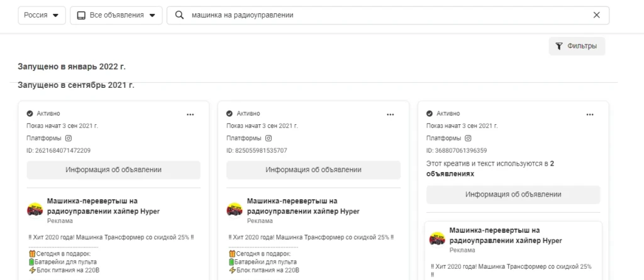
Task: Open the Фильтры button
Action: pos(577,46)
